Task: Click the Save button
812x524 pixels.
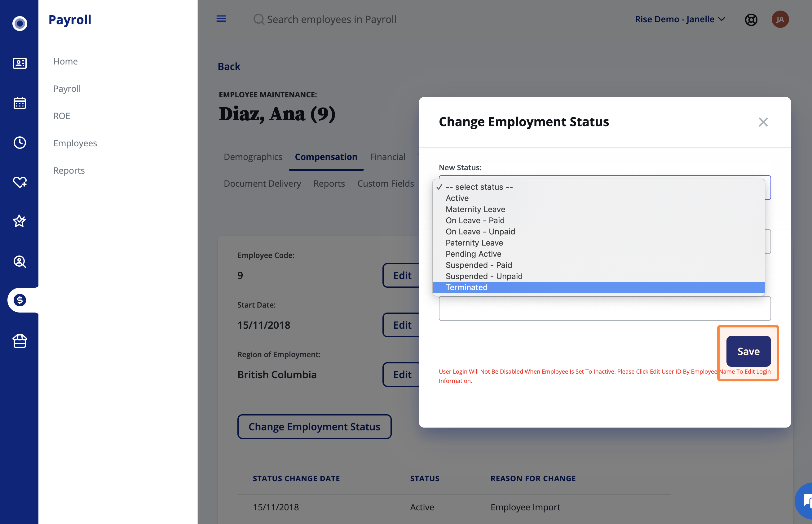Action: pos(748,351)
